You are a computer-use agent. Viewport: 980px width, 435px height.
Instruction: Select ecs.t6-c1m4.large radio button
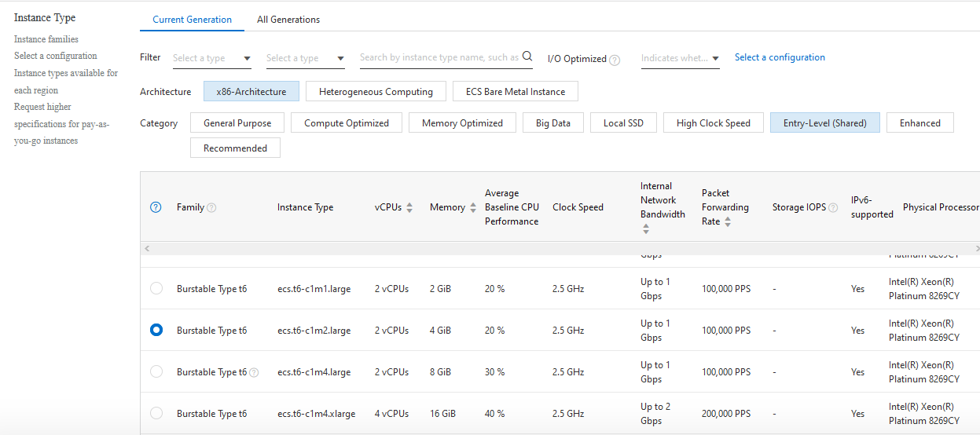(x=156, y=371)
